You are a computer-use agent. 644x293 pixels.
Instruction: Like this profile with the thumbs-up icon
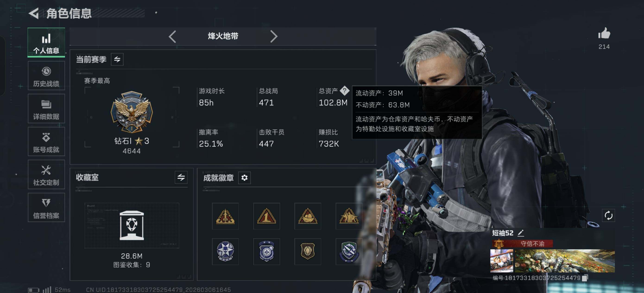click(604, 33)
